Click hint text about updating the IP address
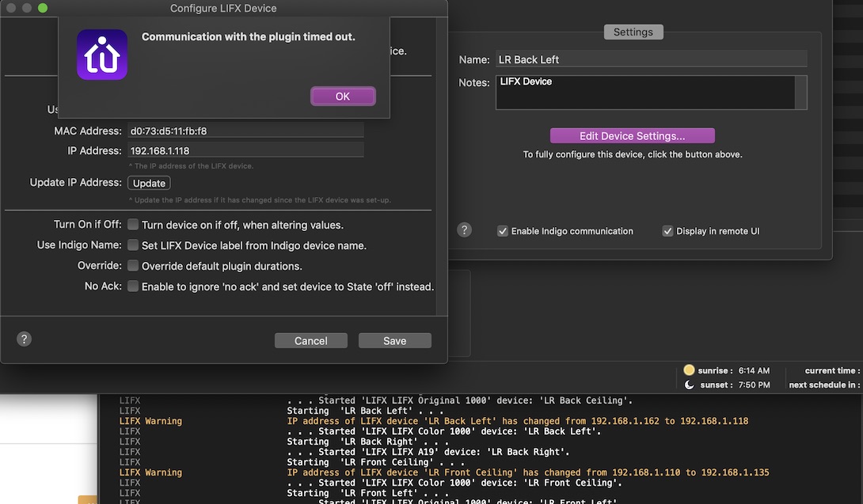 pyautogui.click(x=260, y=199)
